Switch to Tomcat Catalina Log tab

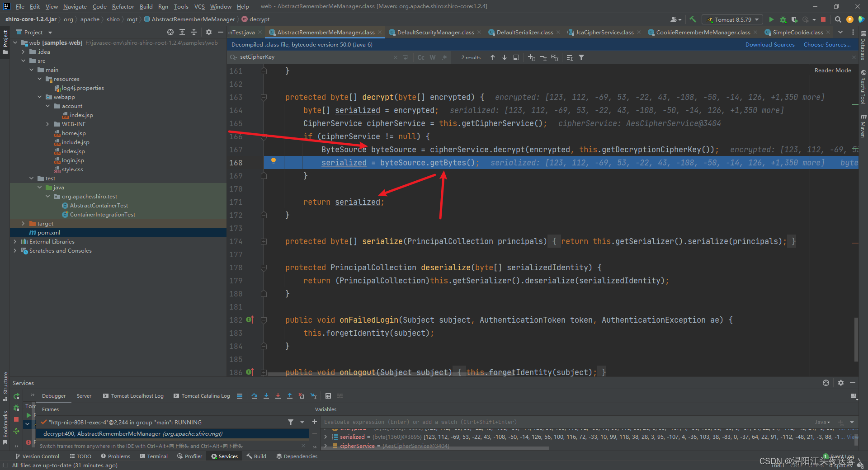(202, 396)
